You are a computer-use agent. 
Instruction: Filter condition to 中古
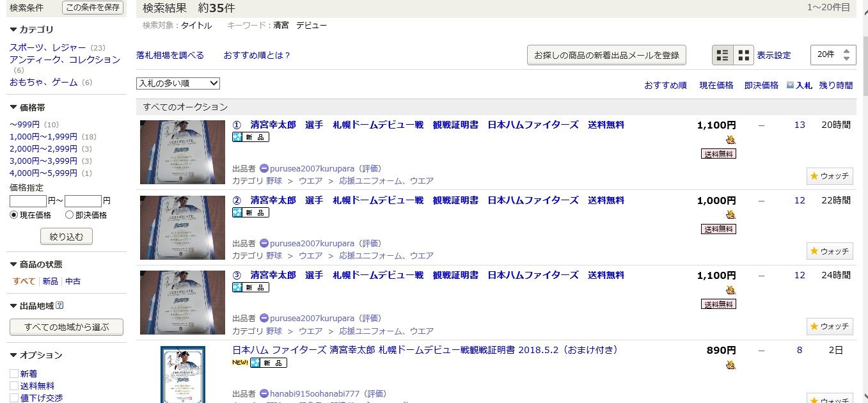(73, 281)
